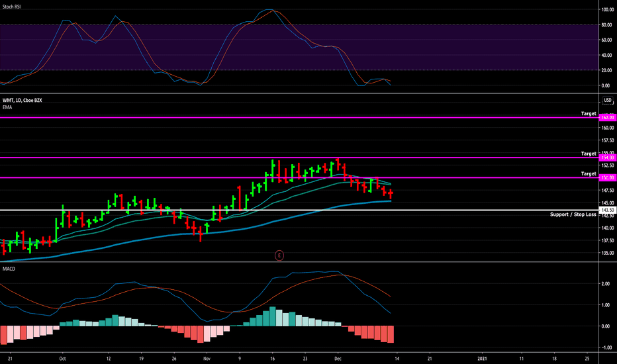Select the Stoch RSI indicator label
Screen dimensions: 617x364
click(11, 7)
